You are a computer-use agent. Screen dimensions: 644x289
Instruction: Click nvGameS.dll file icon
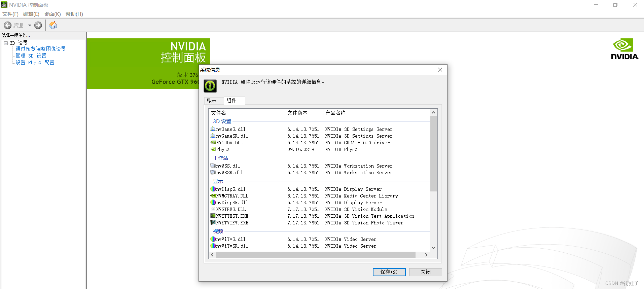point(213,129)
